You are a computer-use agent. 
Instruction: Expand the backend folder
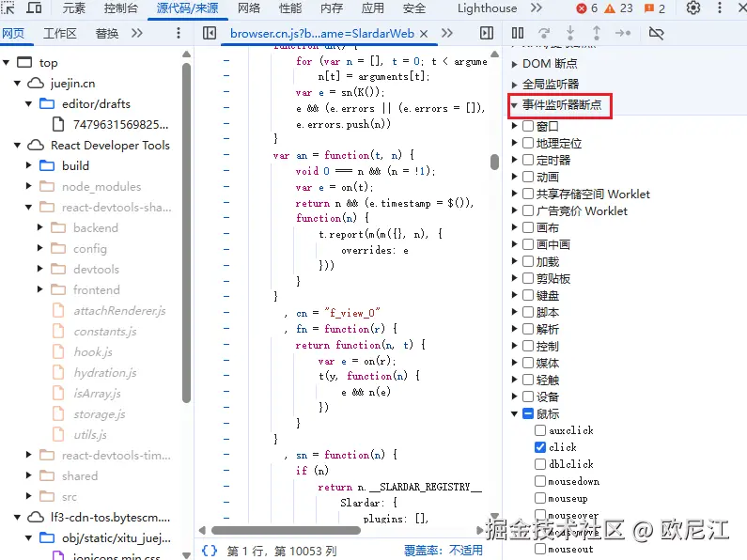(x=40, y=227)
